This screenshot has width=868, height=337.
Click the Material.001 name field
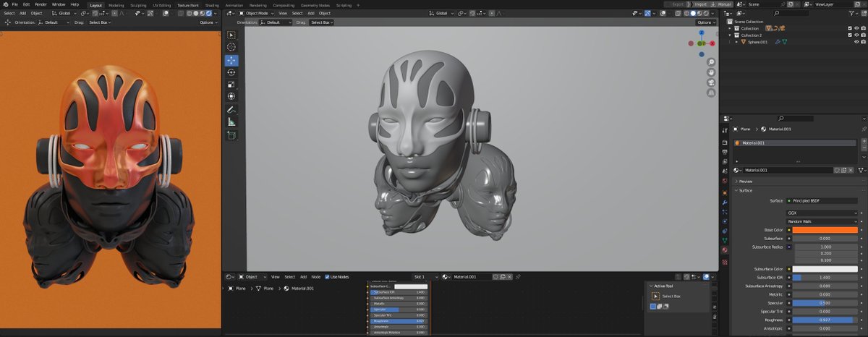pos(788,170)
